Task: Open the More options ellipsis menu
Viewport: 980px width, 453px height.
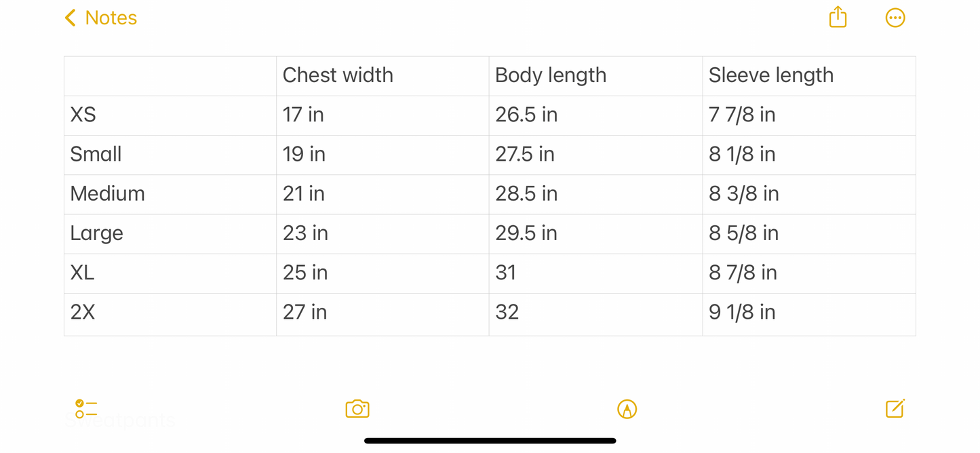Action: click(895, 18)
